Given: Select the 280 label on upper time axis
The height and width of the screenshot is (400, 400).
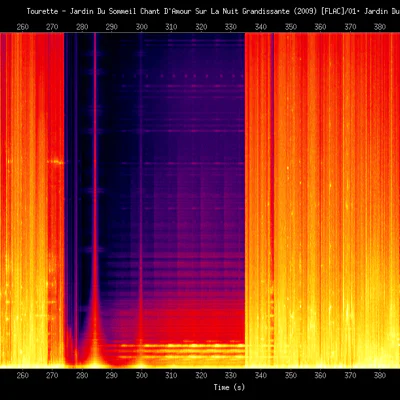Looking at the screenshot, I should point(82,27).
